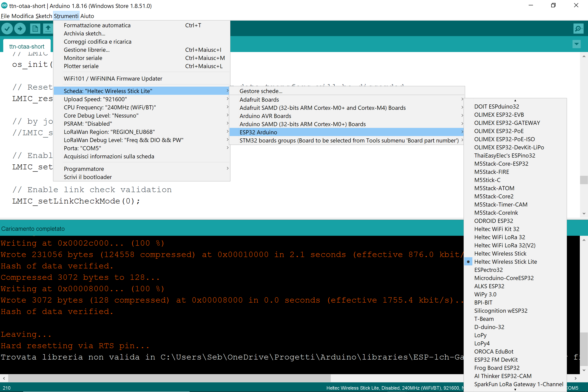Click the Arduino logo in title bar
This screenshot has width=588, height=392.
click(x=4, y=6)
